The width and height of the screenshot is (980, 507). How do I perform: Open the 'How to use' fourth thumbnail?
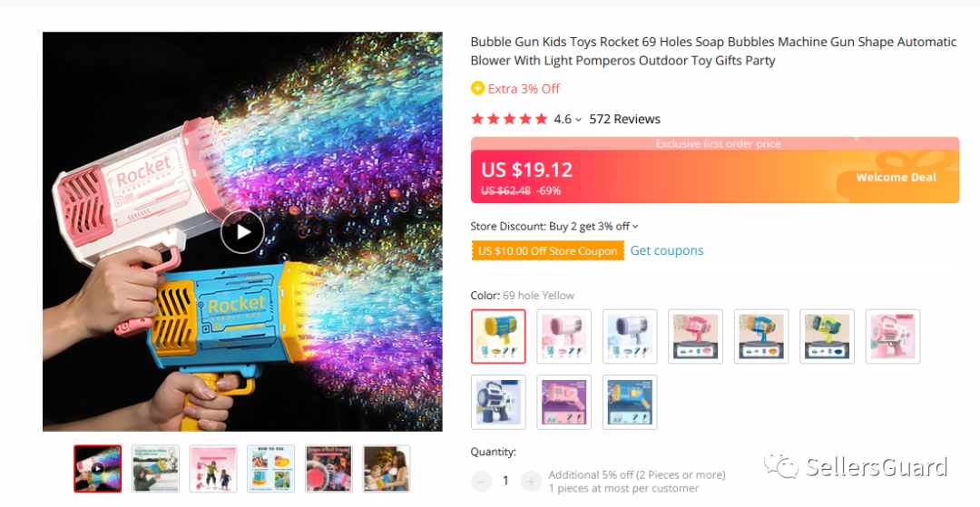(x=270, y=468)
